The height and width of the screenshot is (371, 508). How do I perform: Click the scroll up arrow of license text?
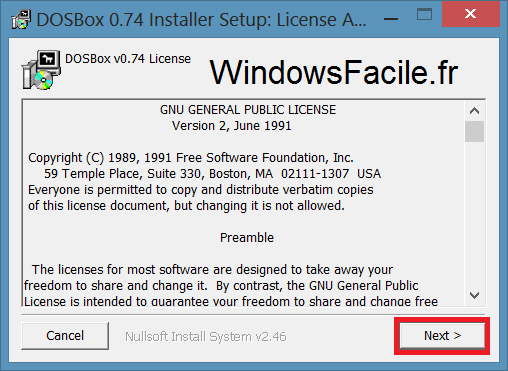474,110
